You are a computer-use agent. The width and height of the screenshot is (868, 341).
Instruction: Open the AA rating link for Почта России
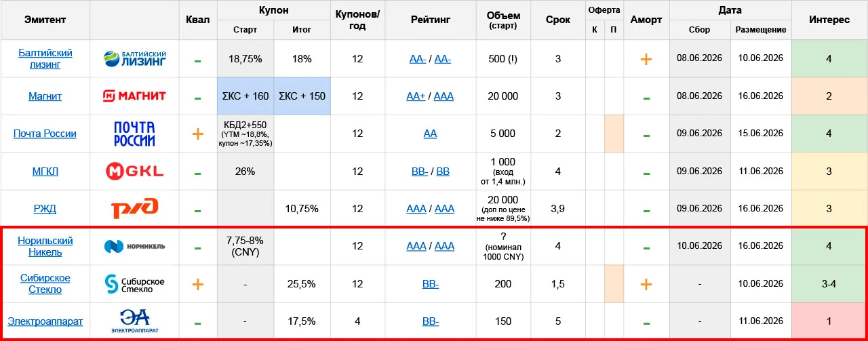(x=431, y=134)
